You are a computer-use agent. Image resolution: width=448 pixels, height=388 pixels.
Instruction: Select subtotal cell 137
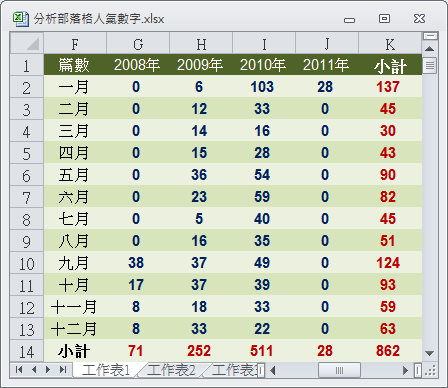pyautogui.click(x=390, y=87)
